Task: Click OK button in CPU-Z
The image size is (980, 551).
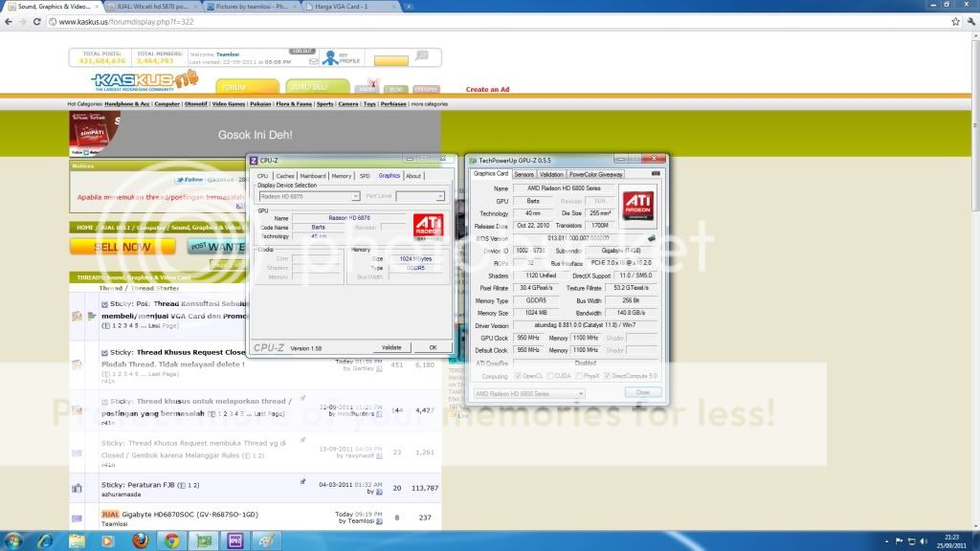Action: click(x=433, y=347)
